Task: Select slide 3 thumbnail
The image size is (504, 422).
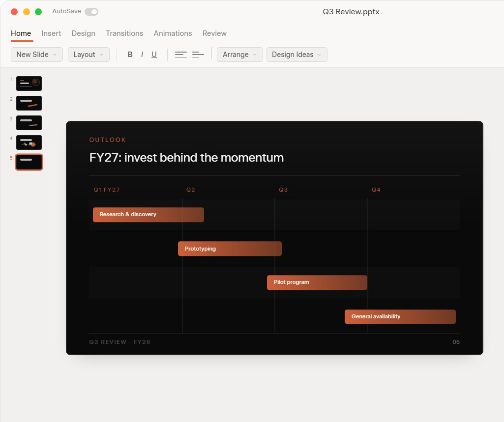Action: coord(29,123)
